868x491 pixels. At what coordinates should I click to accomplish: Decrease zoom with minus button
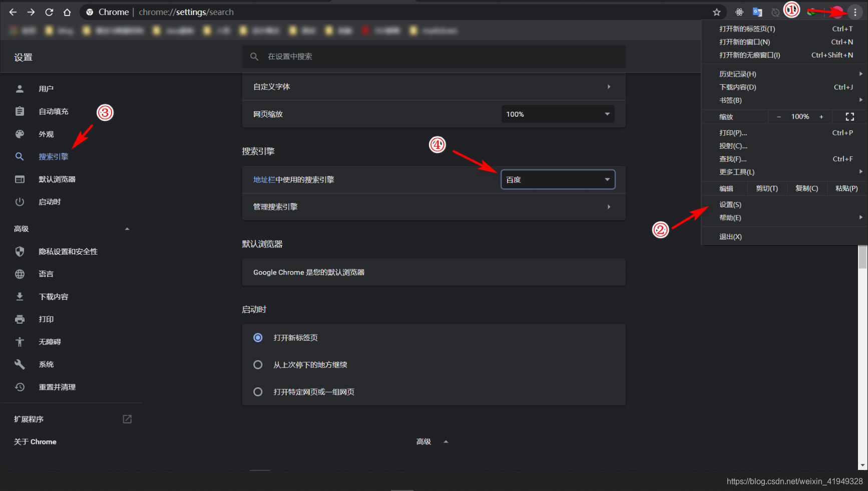pos(779,117)
